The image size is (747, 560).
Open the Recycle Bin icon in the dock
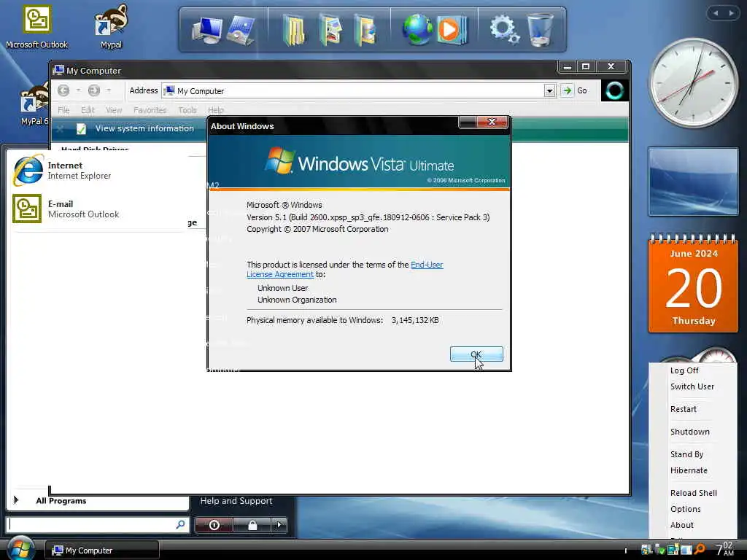(x=541, y=29)
